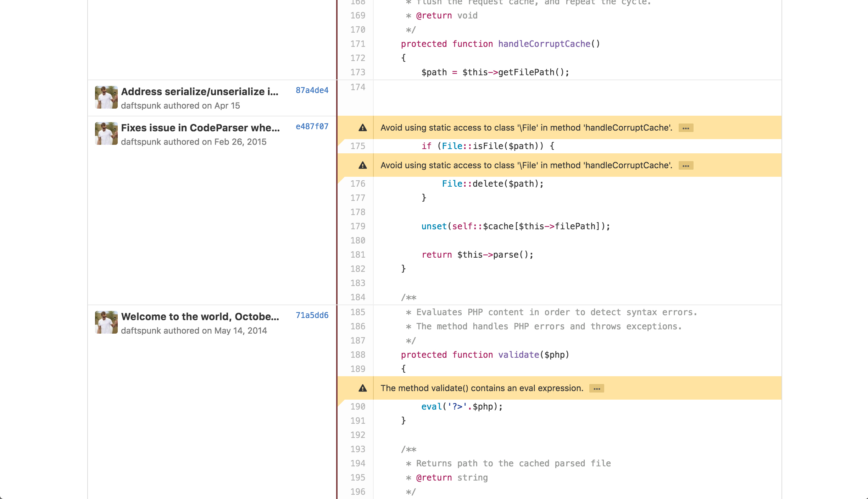Click '$path = $this->getFilePath();' line
Screen dimensions: 868x499
pyautogui.click(x=495, y=72)
